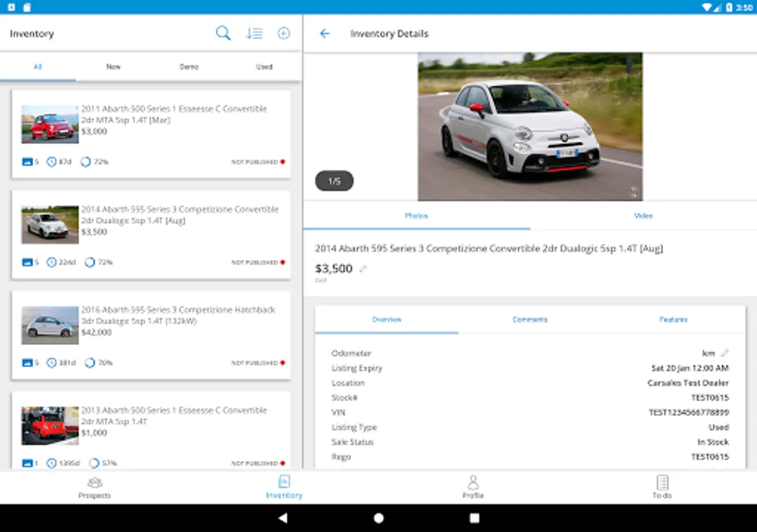The height and width of the screenshot is (532, 757).
Task: Click clock icon showing 1395d
Action: click(51, 463)
